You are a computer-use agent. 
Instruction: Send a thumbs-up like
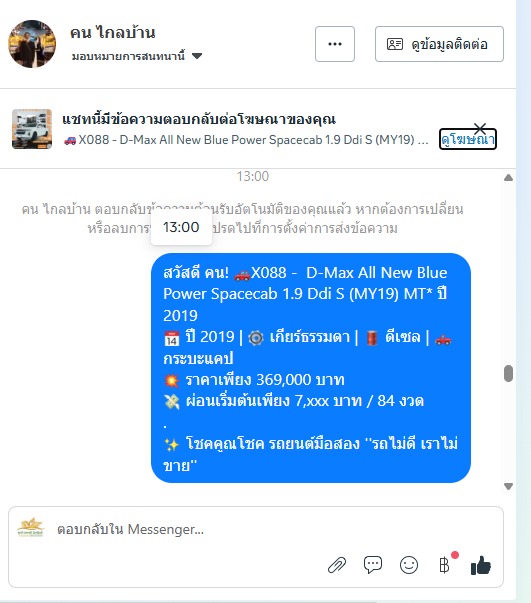[x=481, y=565]
